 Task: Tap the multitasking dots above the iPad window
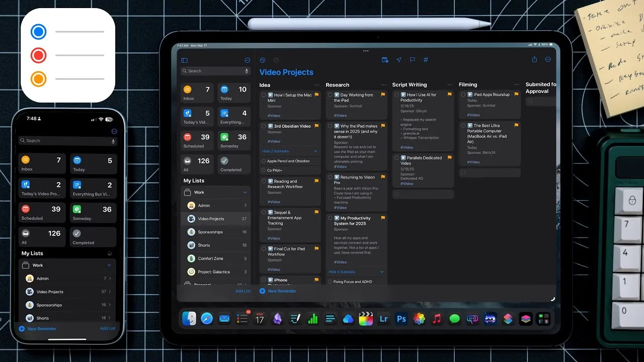coord(366,51)
